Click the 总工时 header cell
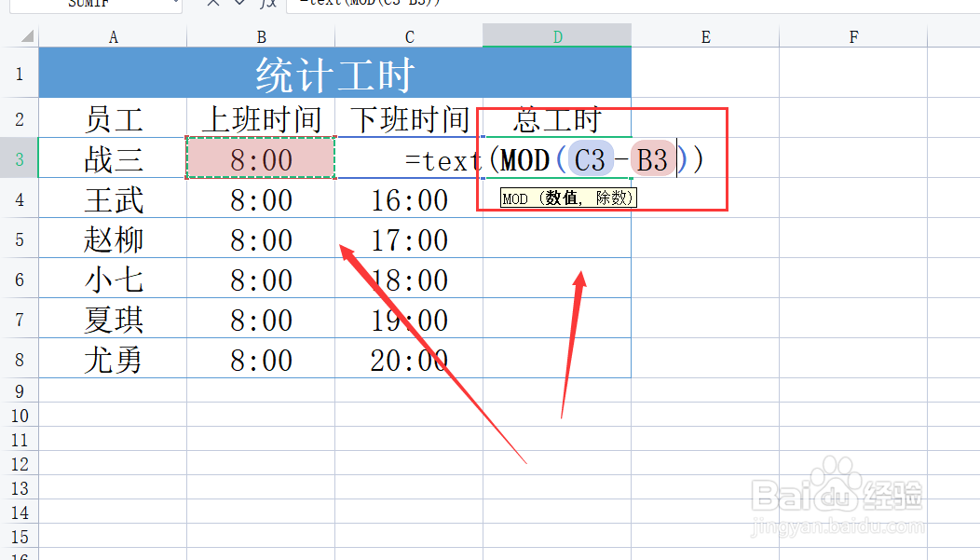 (x=557, y=118)
